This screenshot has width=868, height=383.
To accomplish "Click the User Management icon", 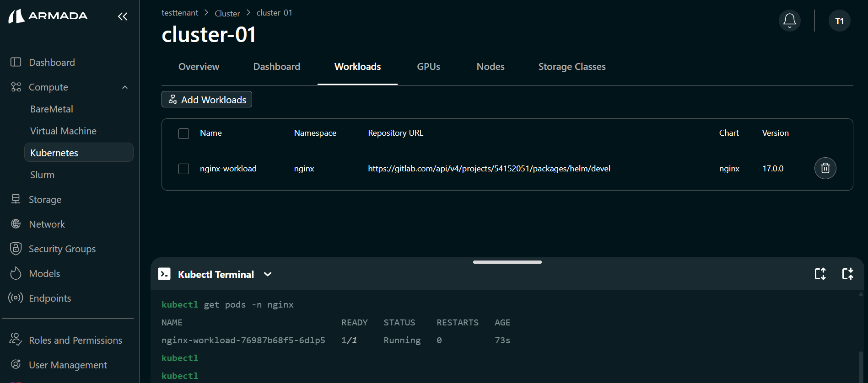I will [16, 364].
